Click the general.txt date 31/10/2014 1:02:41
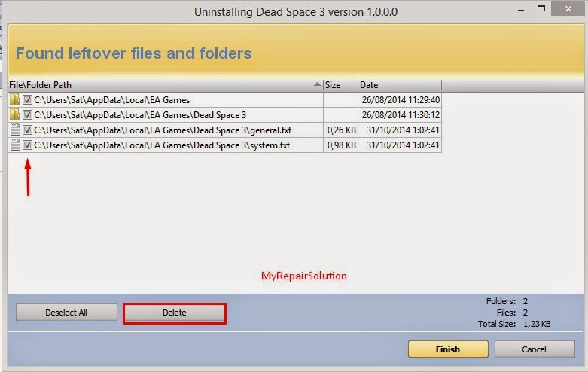Screen dimensions: 588x372 tap(403, 130)
